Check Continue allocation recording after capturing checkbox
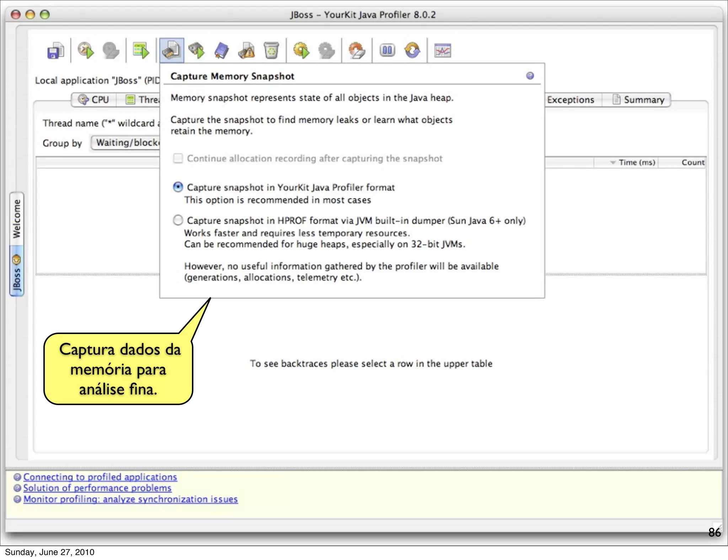728x560 pixels. (178, 158)
